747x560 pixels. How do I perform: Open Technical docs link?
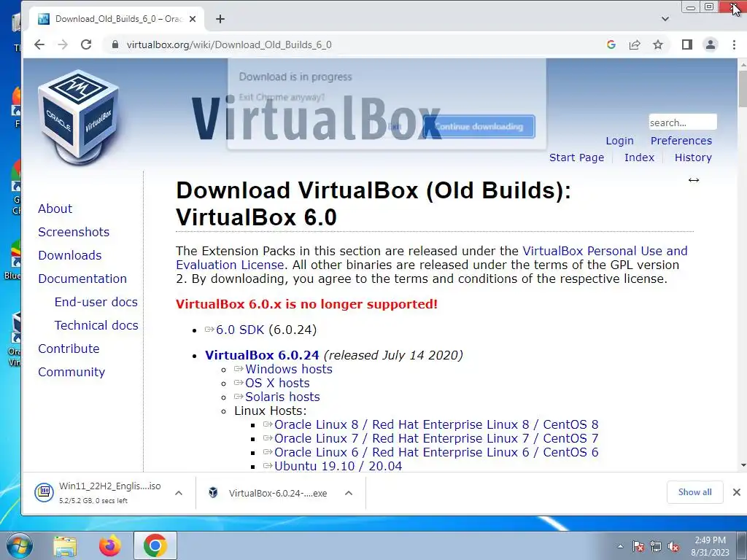tap(96, 325)
